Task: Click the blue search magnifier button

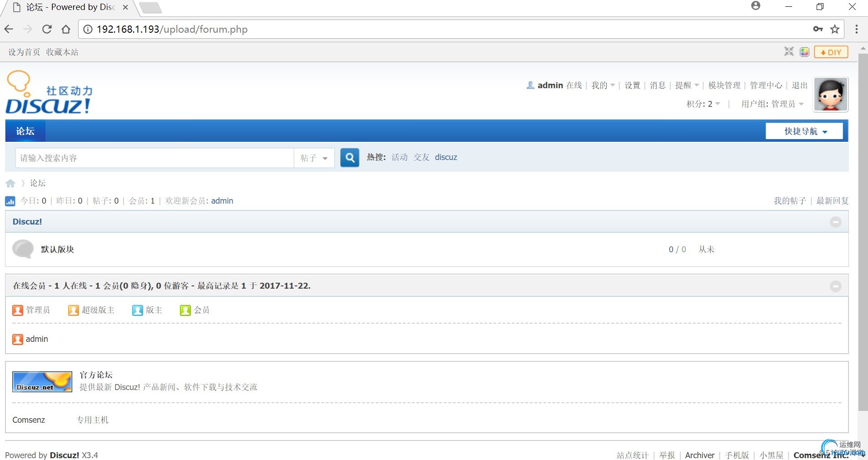Action: (350, 158)
